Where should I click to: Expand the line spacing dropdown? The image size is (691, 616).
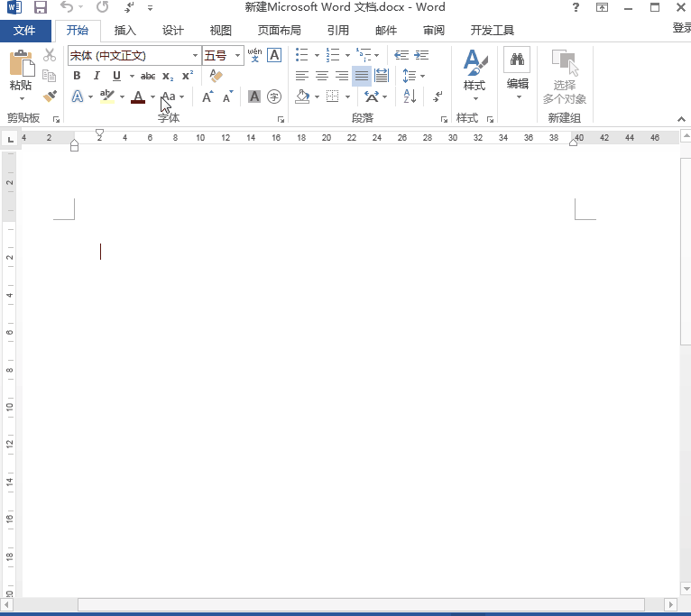[422, 76]
